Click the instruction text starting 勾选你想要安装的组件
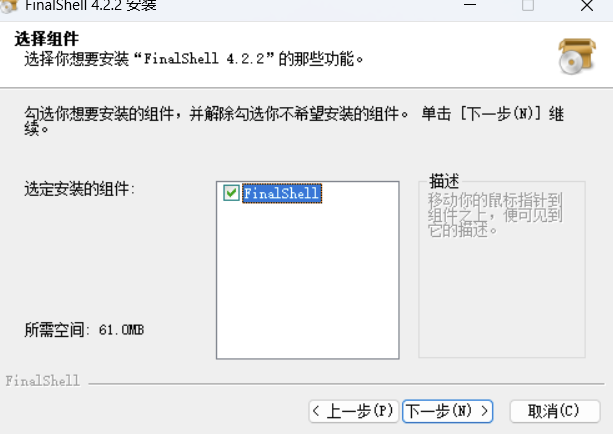The height and width of the screenshot is (434, 613). point(294,121)
